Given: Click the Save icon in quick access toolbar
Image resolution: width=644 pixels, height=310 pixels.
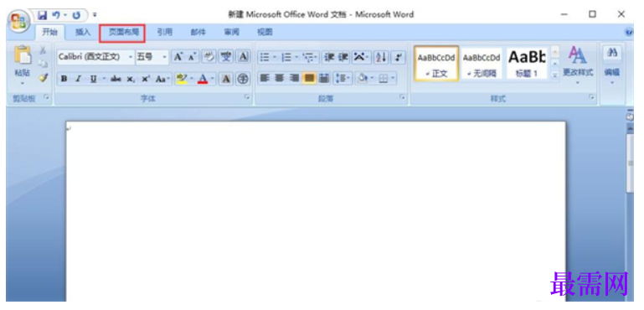Looking at the screenshot, I should click(x=43, y=15).
